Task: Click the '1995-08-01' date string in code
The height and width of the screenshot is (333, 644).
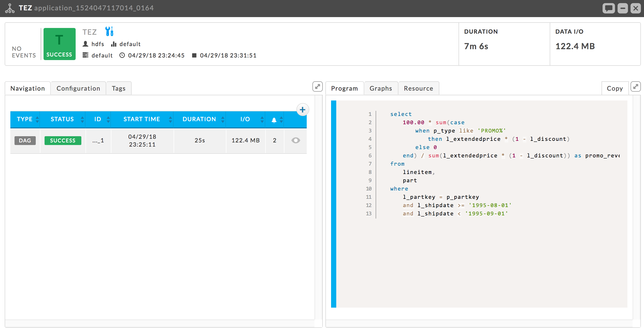Action: pyautogui.click(x=490, y=205)
